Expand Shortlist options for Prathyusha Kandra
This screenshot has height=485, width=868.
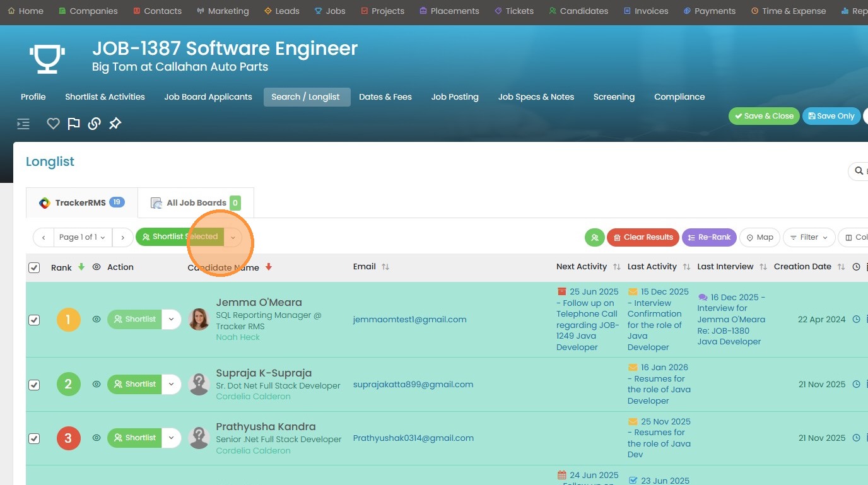172,438
